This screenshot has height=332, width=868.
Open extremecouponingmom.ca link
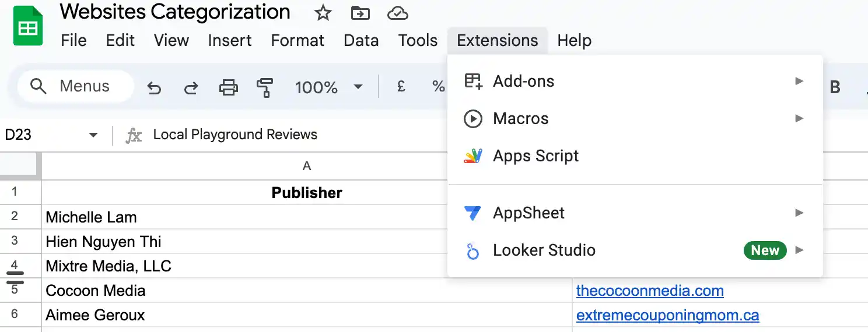pos(668,315)
